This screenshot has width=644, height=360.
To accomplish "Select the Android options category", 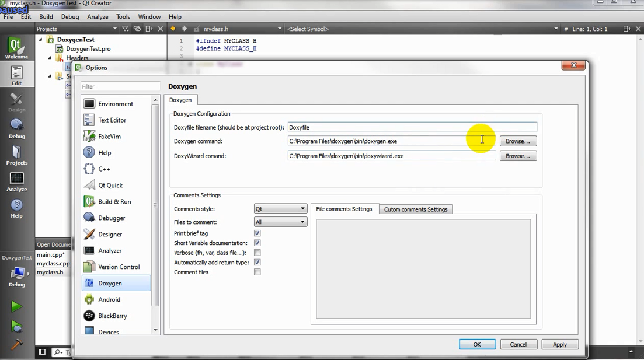I will tap(109, 300).
